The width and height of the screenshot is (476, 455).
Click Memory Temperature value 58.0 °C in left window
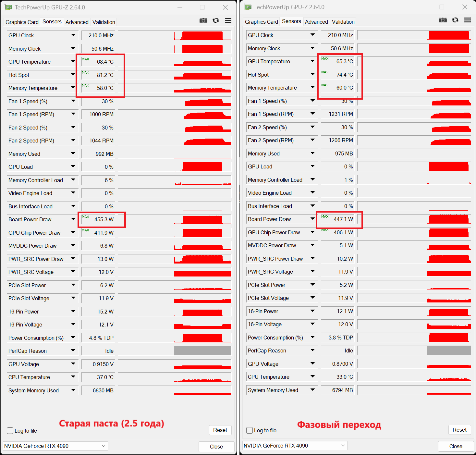click(x=98, y=88)
